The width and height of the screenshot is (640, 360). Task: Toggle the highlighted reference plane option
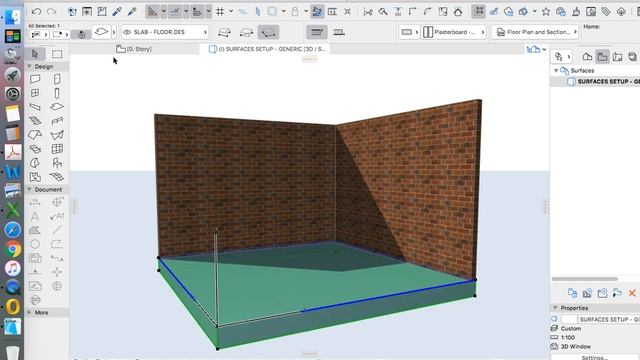(317, 32)
